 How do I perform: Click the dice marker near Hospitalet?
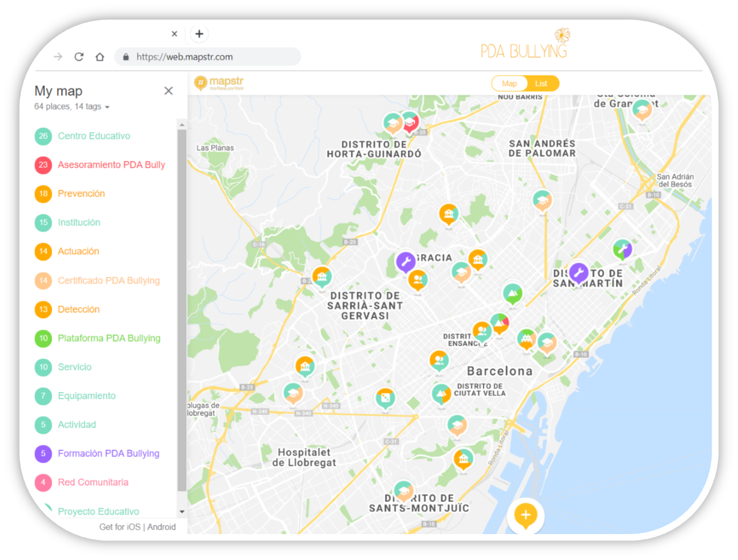click(385, 398)
